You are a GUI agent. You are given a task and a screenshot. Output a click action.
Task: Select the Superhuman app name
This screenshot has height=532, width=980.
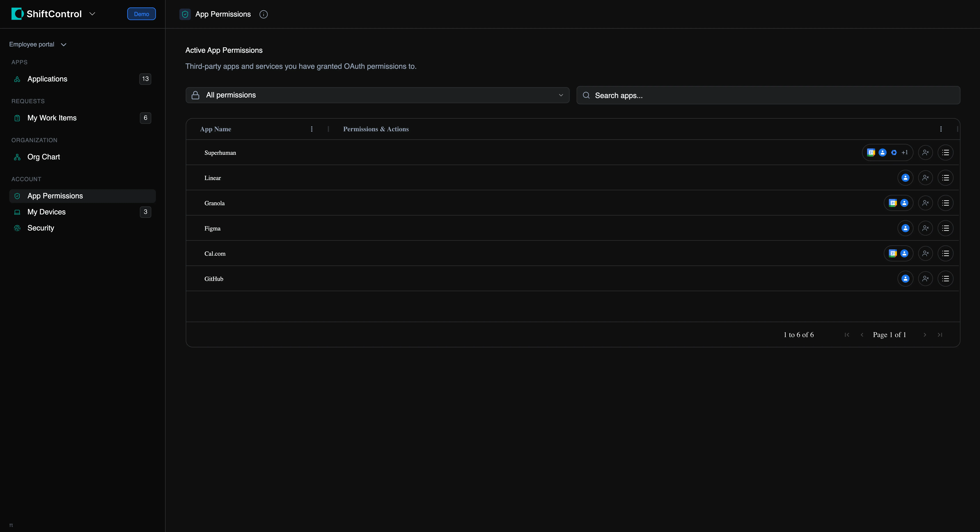click(220, 153)
